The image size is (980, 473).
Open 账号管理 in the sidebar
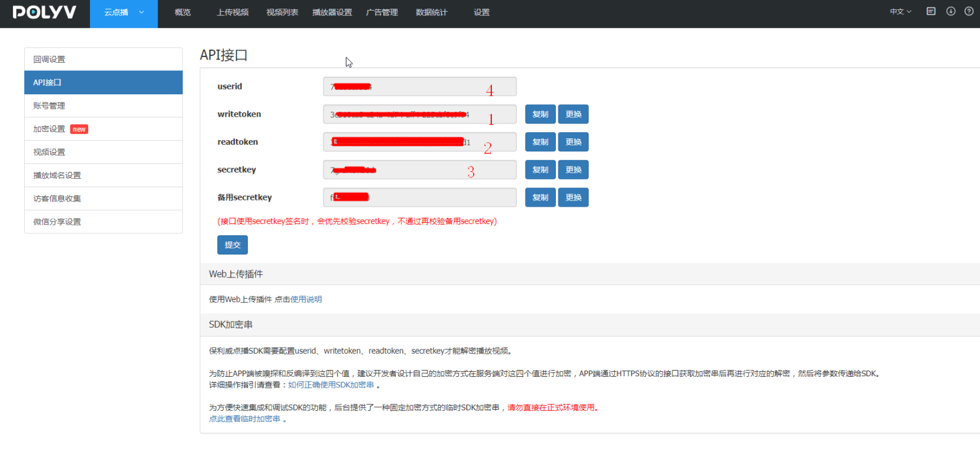(49, 106)
